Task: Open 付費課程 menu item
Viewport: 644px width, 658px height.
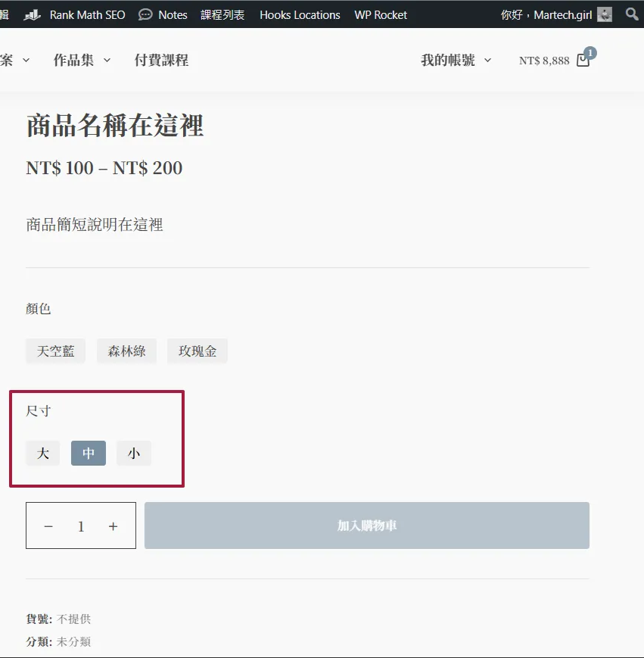Action: tap(161, 61)
